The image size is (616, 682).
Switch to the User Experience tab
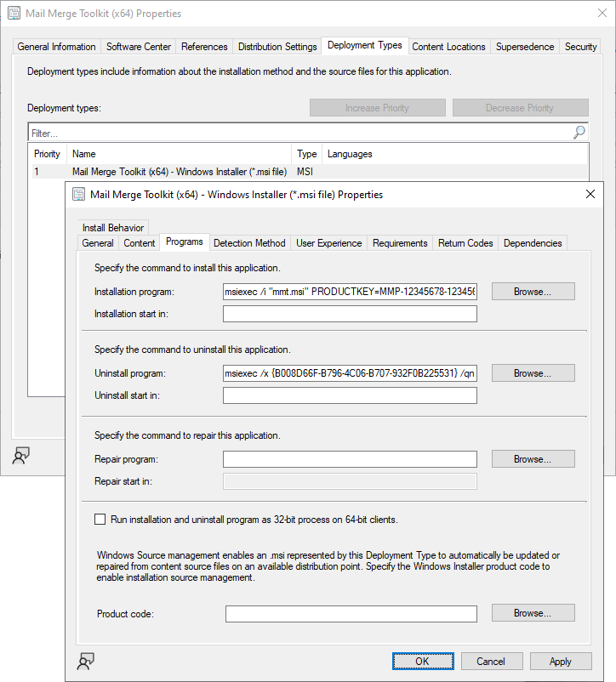329,242
